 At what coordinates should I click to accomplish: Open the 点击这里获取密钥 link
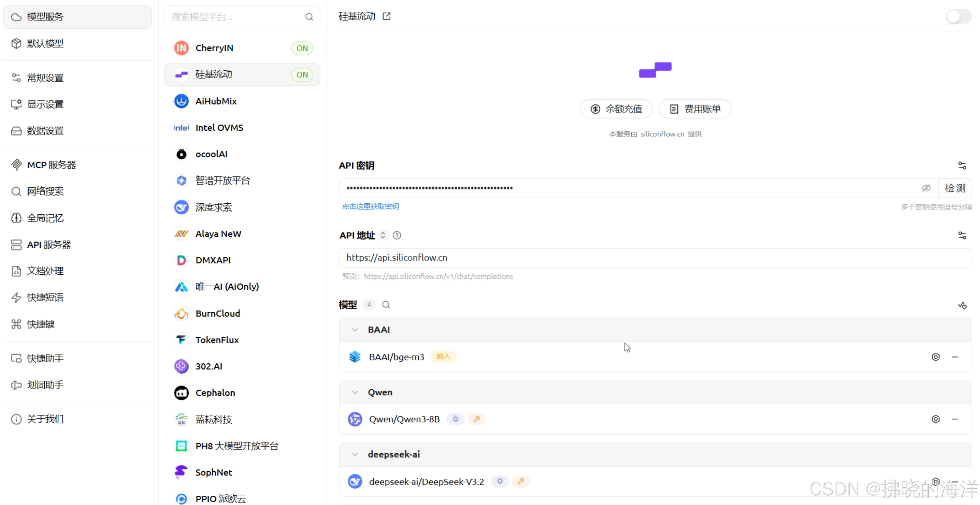click(370, 206)
